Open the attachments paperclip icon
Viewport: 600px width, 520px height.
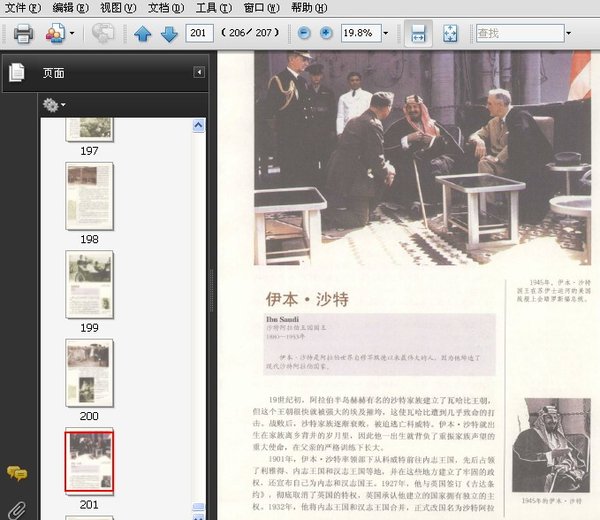tap(17, 510)
